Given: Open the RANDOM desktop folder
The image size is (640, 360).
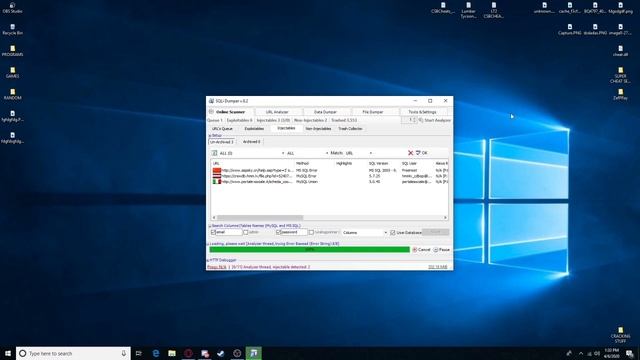Looking at the screenshot, I should (12, 94).
